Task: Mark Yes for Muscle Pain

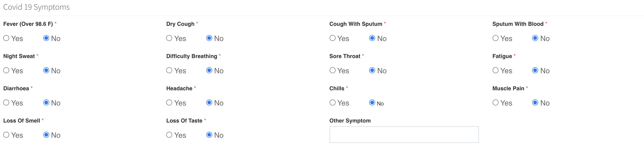Action: click(x=495, y=103)
